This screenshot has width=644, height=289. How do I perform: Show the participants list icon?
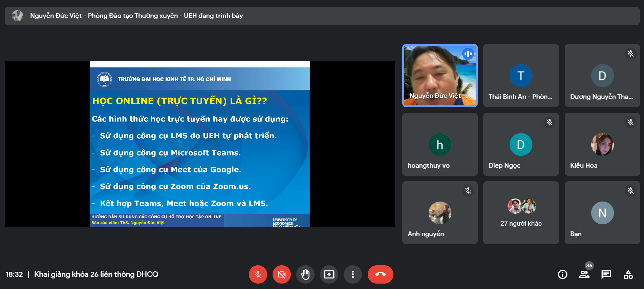584,274
